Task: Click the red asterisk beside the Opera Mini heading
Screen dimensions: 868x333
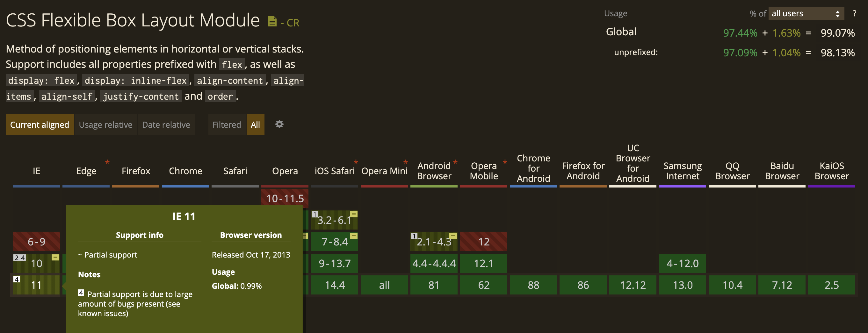Action: click(405, 162)
